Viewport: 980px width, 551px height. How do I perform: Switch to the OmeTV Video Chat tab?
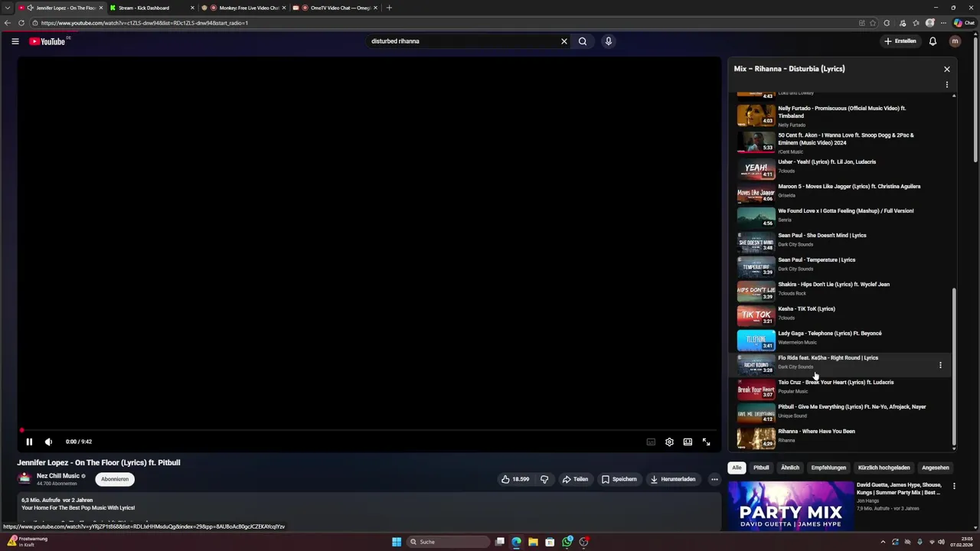(x=335, y=8)
